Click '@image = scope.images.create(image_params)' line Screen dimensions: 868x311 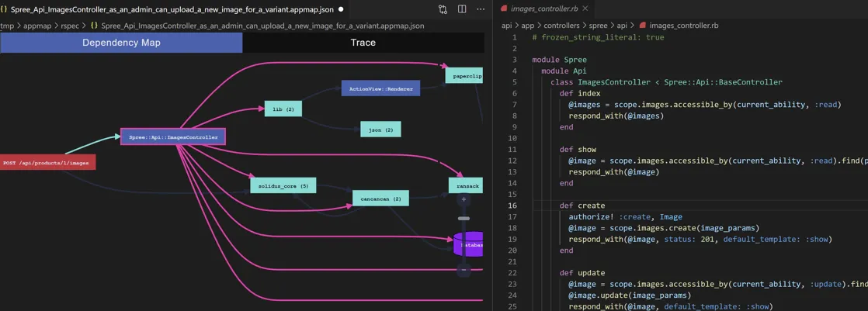pyautogui.click(x=664, y=228)
